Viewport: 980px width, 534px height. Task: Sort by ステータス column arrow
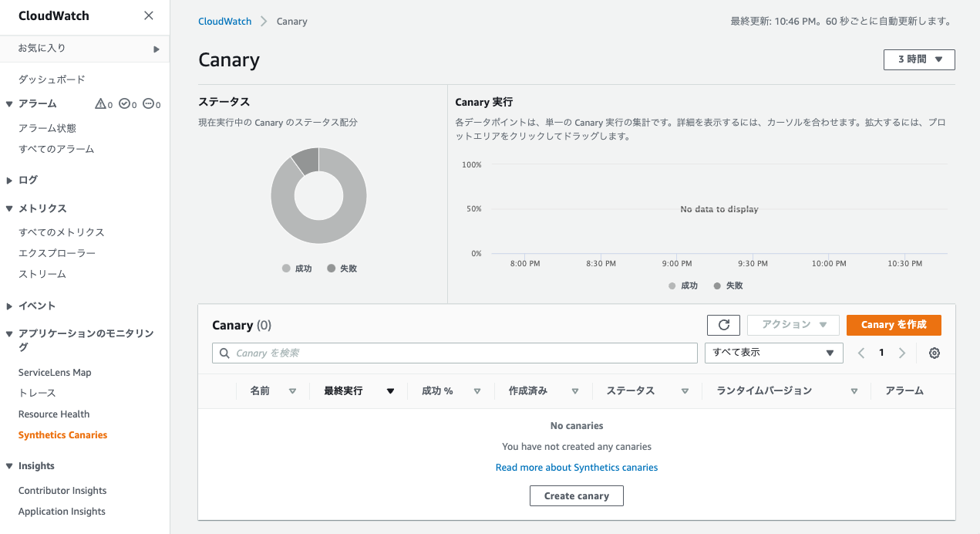(x=685, y=391)
